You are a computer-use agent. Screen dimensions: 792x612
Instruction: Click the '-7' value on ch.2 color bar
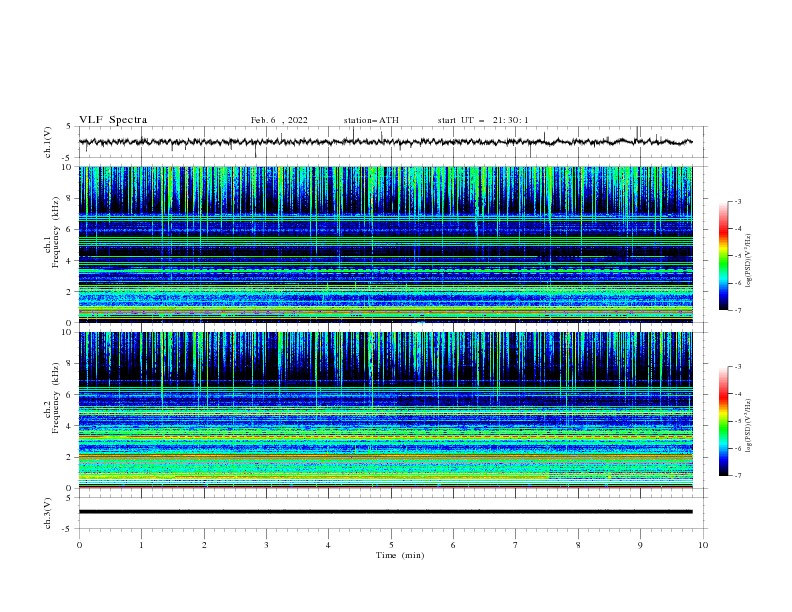(x=737, y=475)
